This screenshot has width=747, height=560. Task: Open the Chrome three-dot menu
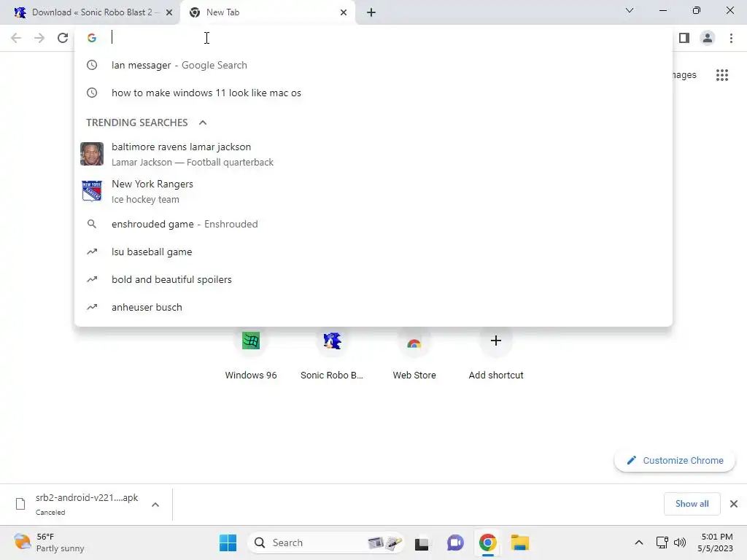coord(731,38)
